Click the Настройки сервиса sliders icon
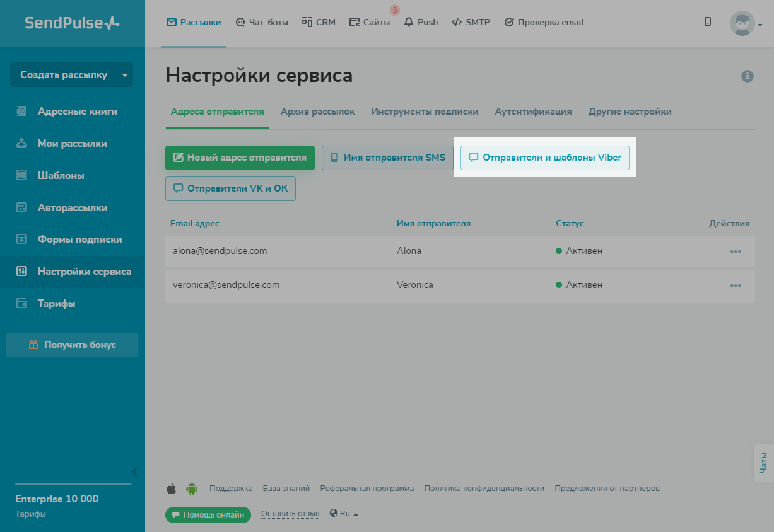This screenshot has width=774, height=532. pos(21,272)
